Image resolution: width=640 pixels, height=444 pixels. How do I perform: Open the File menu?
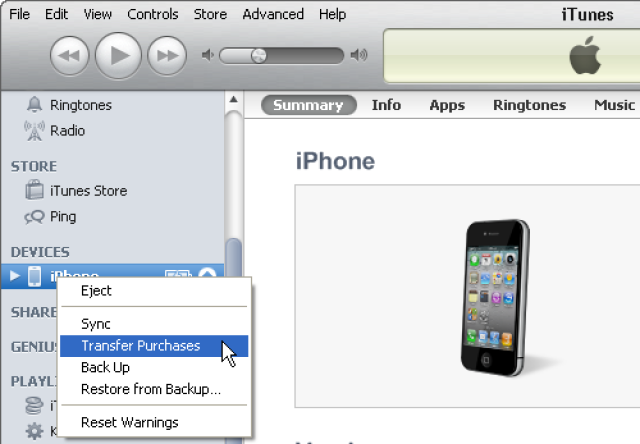tap(19, 14)
